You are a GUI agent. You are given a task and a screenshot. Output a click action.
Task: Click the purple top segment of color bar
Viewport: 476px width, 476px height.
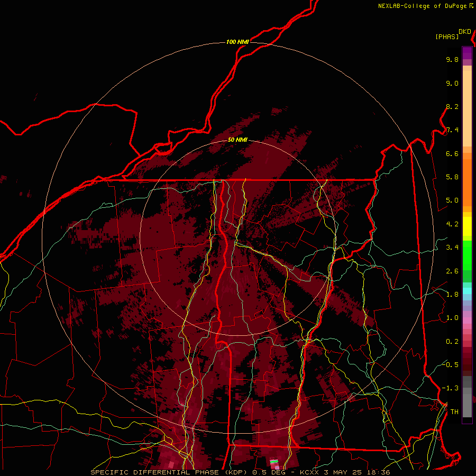(467, 53)
